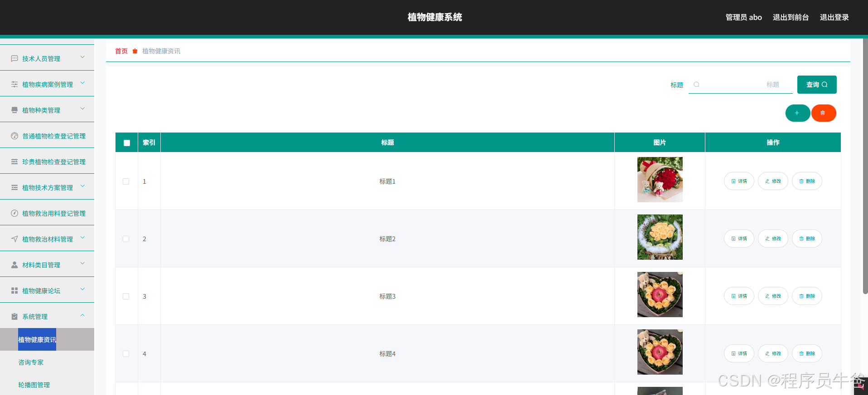Click the heart box thumbnail of 标题3
This screenshot has width=868, height=395.
point(660,295)
